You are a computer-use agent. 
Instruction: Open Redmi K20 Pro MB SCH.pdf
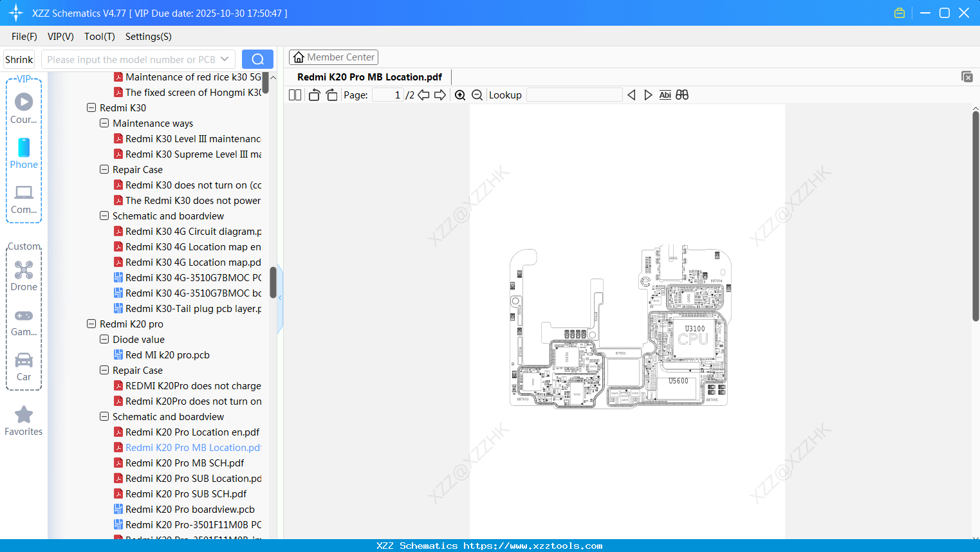(185, 463)
